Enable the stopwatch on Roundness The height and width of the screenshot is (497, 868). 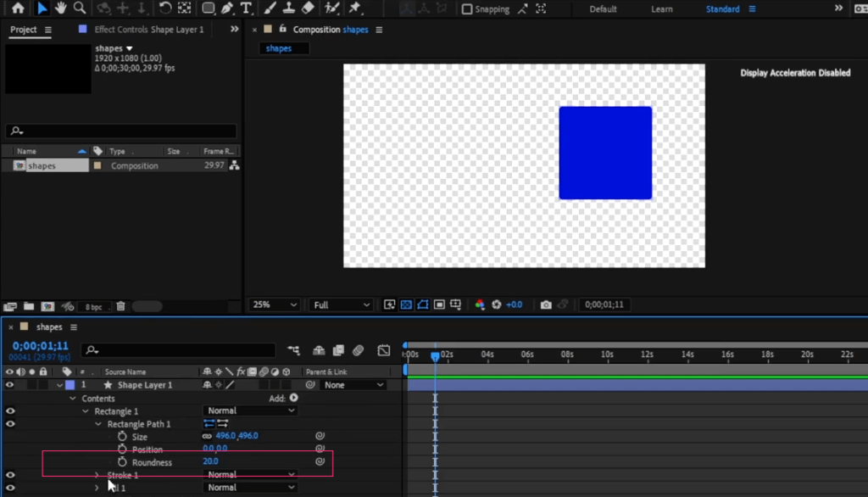pyautogui.click(x=121, y=462)
